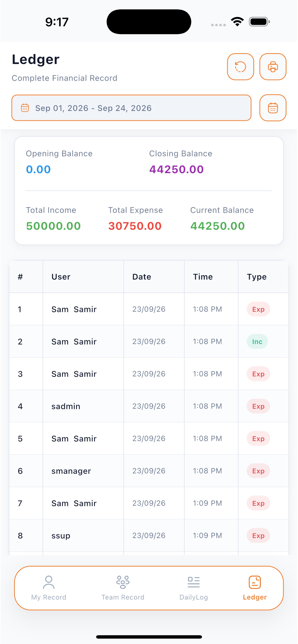The width and height of the screenshot is (298, 644).
Task: Tap Total Income value 50000.00
Action: (x=53, y=226)
